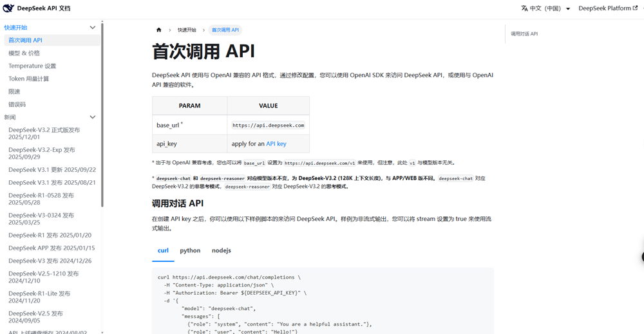Jump to 调用对话 API in table of contents
The height and width of the screenshot is (334, 644).
pyautogui.click(x=524, y=34)
